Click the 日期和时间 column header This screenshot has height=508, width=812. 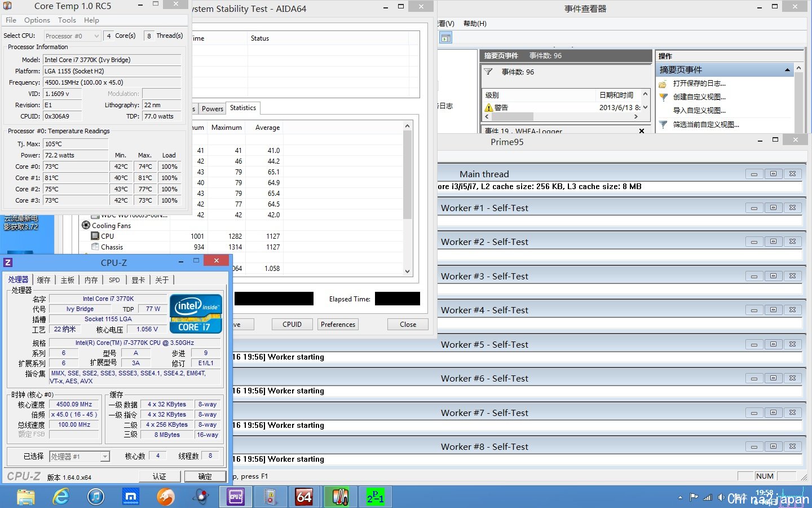point(618,95)
